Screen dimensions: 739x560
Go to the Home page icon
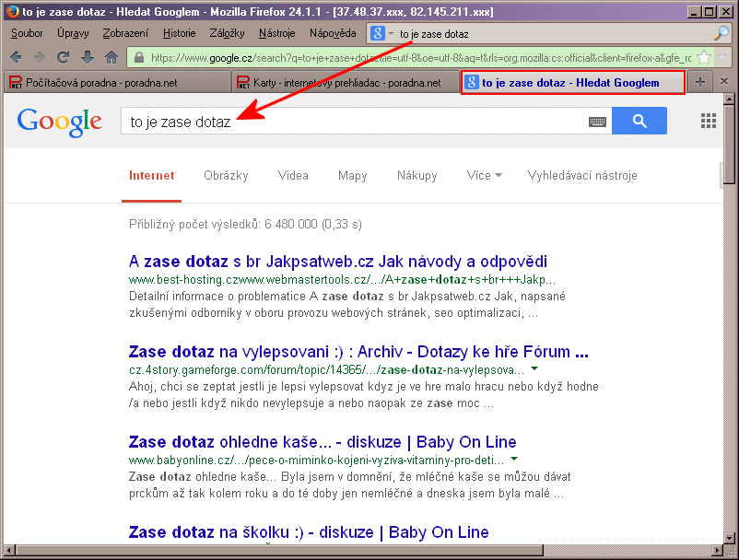(111, 57)
